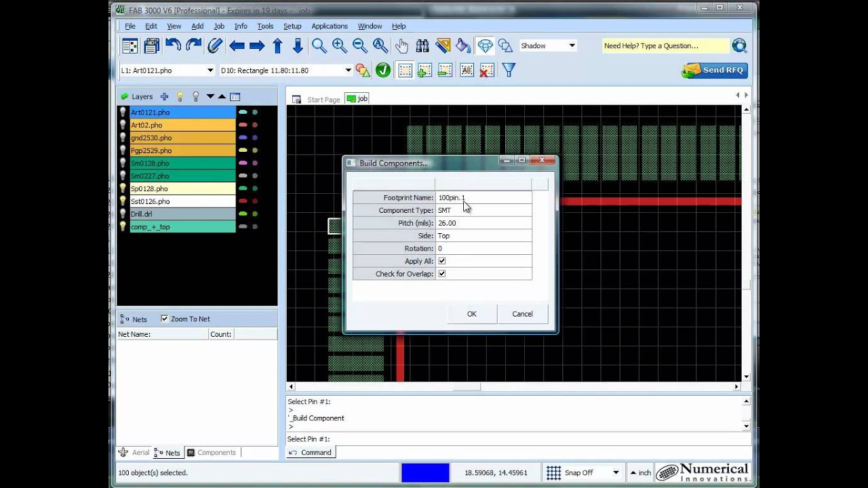The height and width of the screenshot is (488, 868).
Task: Click the layer table icon, first in toolbar
Action: pos(130,45)
